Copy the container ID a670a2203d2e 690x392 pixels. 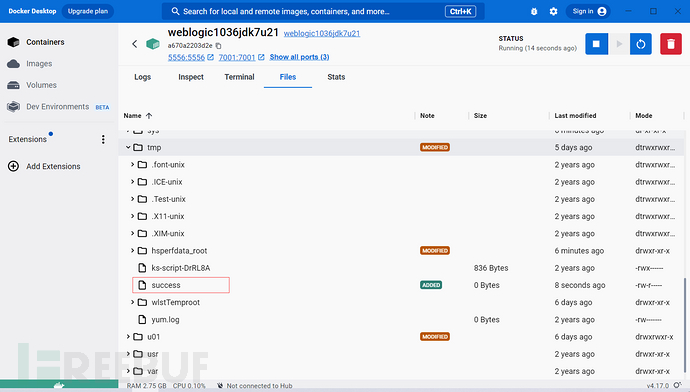click(218, 46)
